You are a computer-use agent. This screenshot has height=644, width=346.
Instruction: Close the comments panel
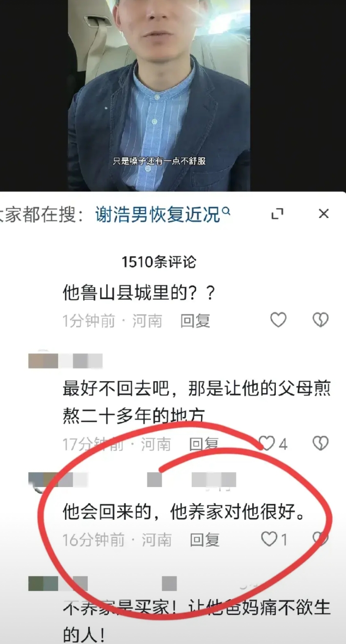[x=324, y=214]
